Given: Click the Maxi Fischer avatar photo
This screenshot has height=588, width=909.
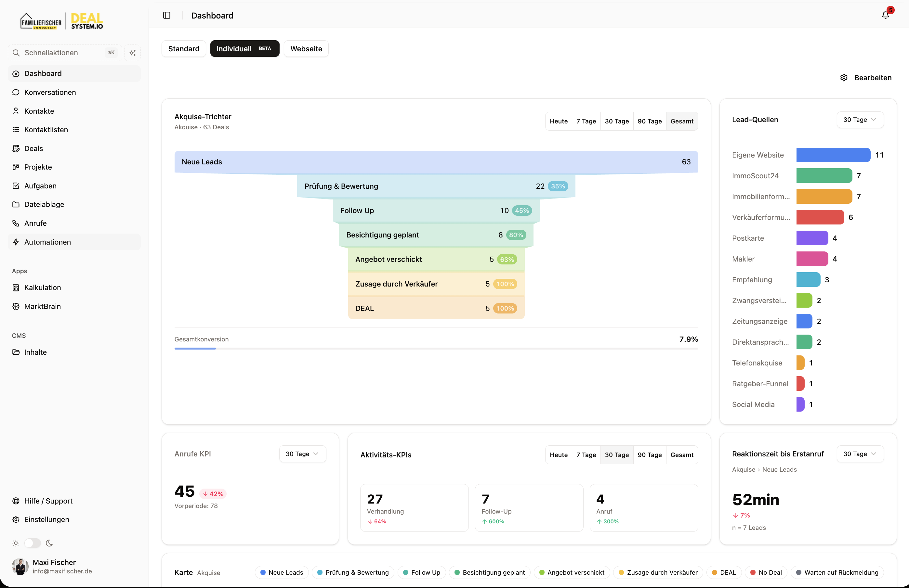Looking at the screenshot, I should [x=20, y=567].
